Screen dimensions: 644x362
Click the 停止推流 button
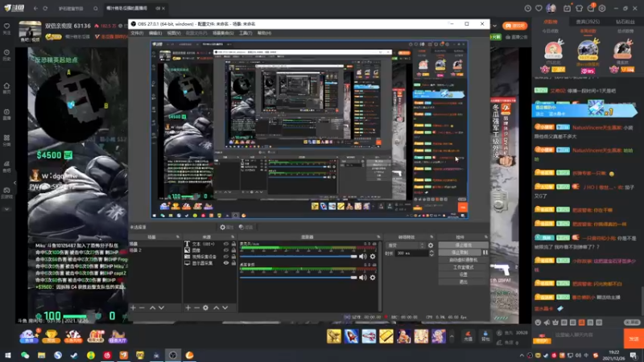tap(464, 245)
